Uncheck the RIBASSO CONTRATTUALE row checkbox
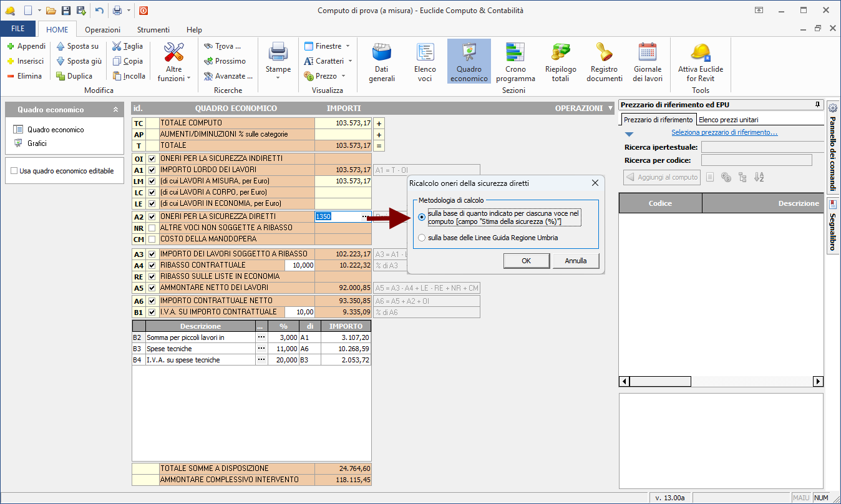This screenshot has height=504, width=841. pos(152,265)
